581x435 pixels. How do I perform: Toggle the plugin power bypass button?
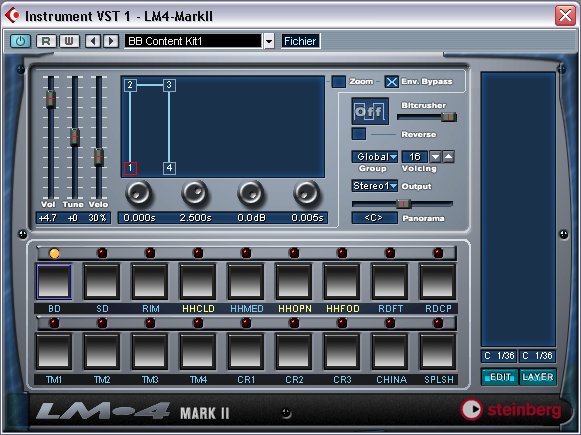point(20,41)
